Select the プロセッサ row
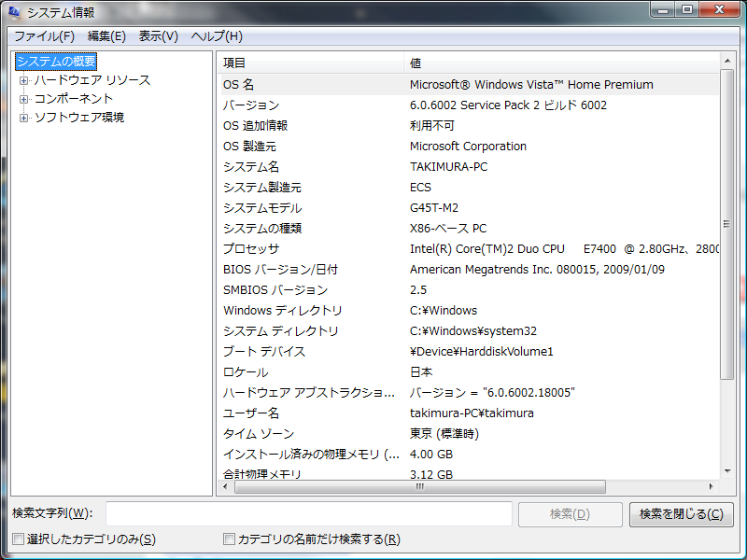This screenshot has width=747, height=560. coord(469,249)
